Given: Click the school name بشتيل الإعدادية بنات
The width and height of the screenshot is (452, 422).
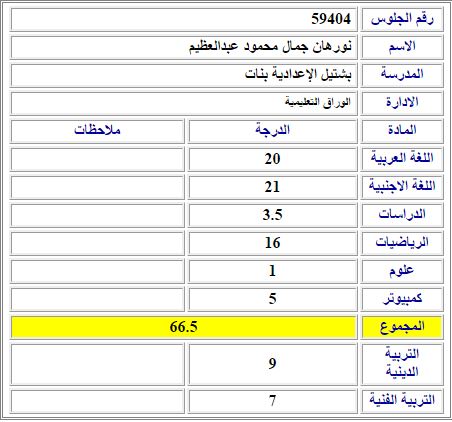Looking at the screenshot, I should pyautogui.click(x=298, y=74).
